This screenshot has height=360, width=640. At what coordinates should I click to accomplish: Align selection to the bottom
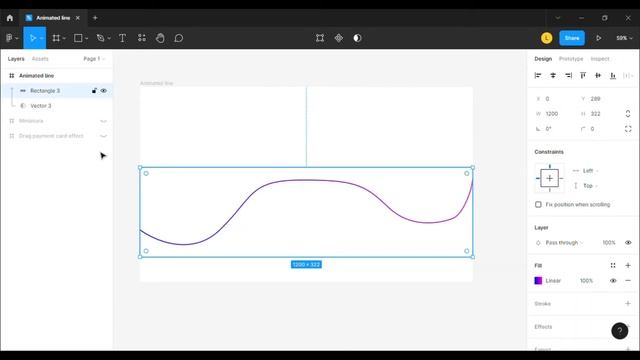[613, 76]
